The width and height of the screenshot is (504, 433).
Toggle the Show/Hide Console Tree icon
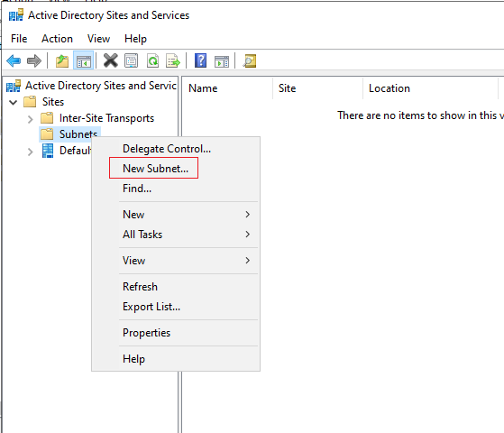click(x=84, y=60)
